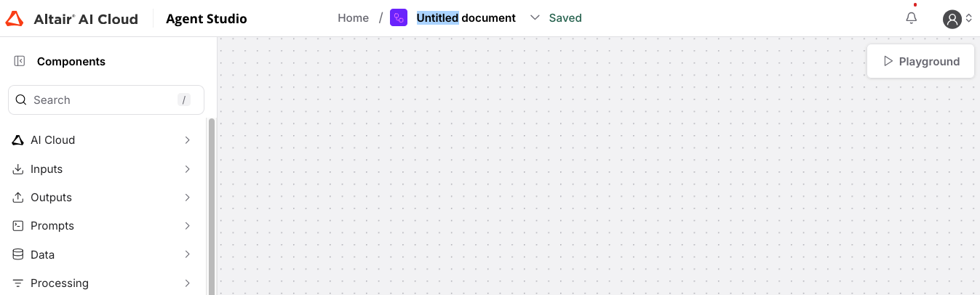Collapse the Components sidebar panel icon
This screenshot has width=980, height=295.
[20, 62]
